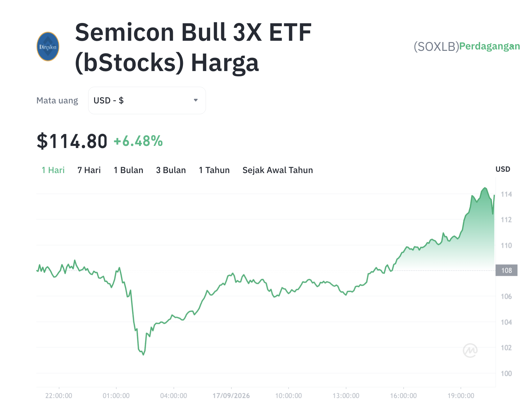This screenshot has width=529, height=420.
Task: Click the CoinMarketCap watermark on the chart
Action: point(470,350)
